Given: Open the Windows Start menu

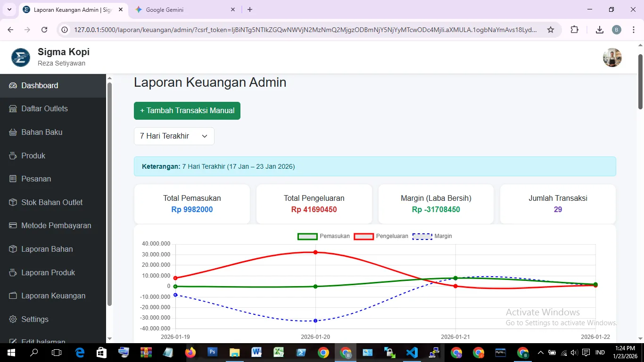Looking at the screenshot, I should (x=11, y=353).
